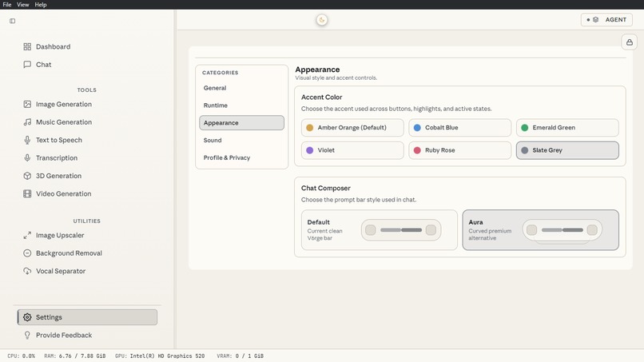This screenshot has height=362, width=644.
Task: Choose the Cobalt Blue accent color
Action: (460, 128)
